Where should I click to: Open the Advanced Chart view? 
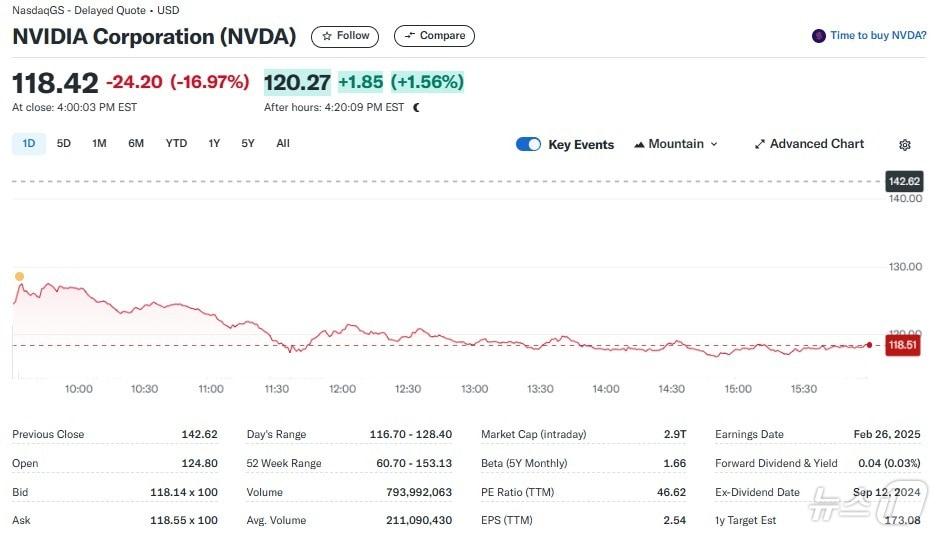(816, 144)
